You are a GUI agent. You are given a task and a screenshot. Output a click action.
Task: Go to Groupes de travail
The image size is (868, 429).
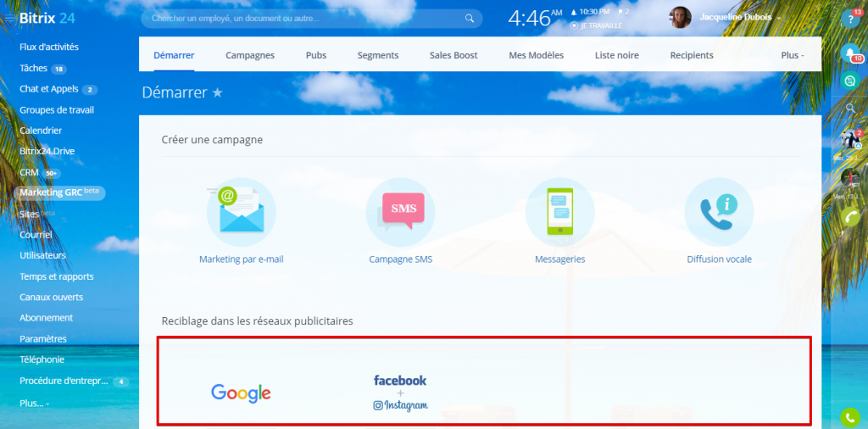coord(57,109)
